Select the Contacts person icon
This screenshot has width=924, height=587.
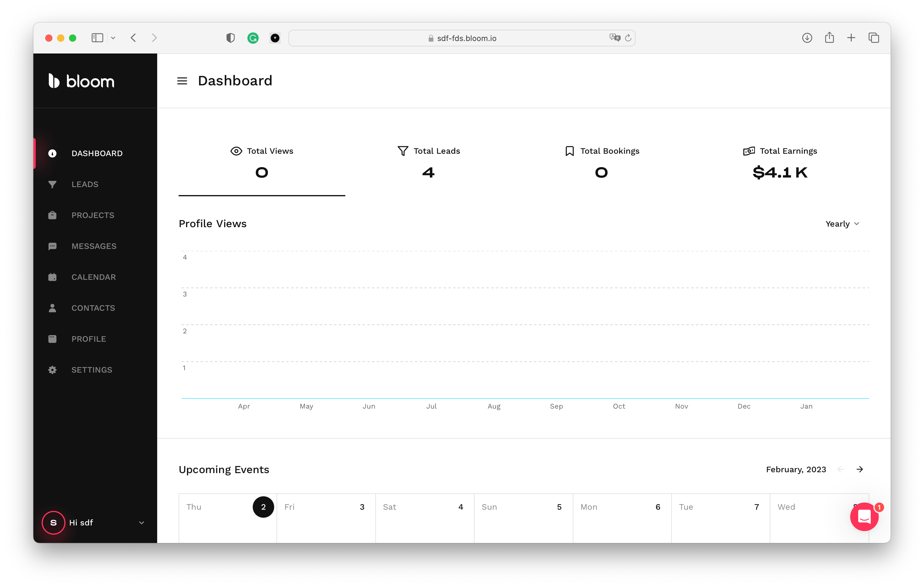52,307
